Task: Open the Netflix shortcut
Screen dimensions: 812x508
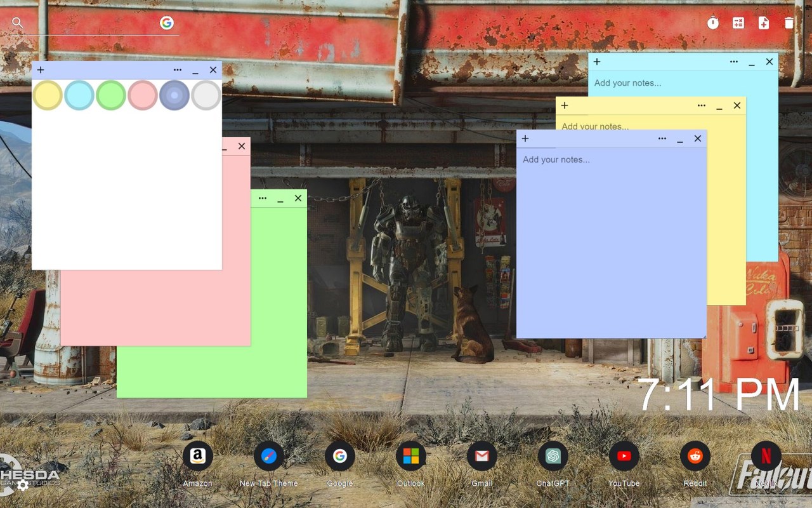Action: pos(766,456)
